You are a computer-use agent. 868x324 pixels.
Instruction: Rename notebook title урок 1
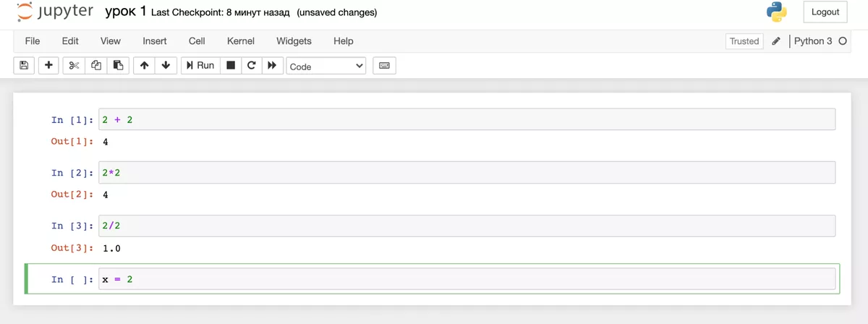pyautogui.click(x=126, y=12)
